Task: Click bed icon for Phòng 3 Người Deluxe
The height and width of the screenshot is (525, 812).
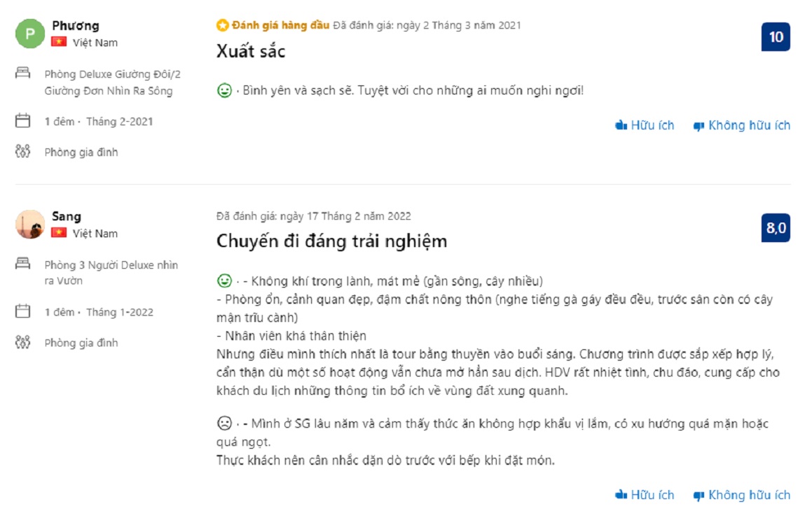Action: point(23,264)
